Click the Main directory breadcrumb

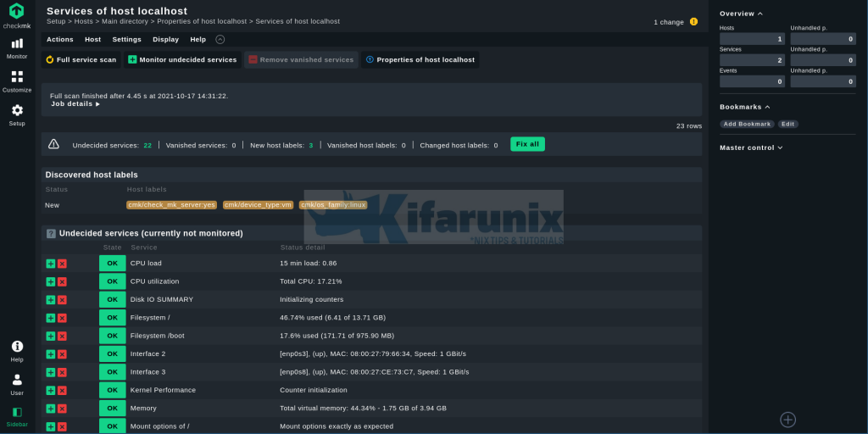(125, 21)
